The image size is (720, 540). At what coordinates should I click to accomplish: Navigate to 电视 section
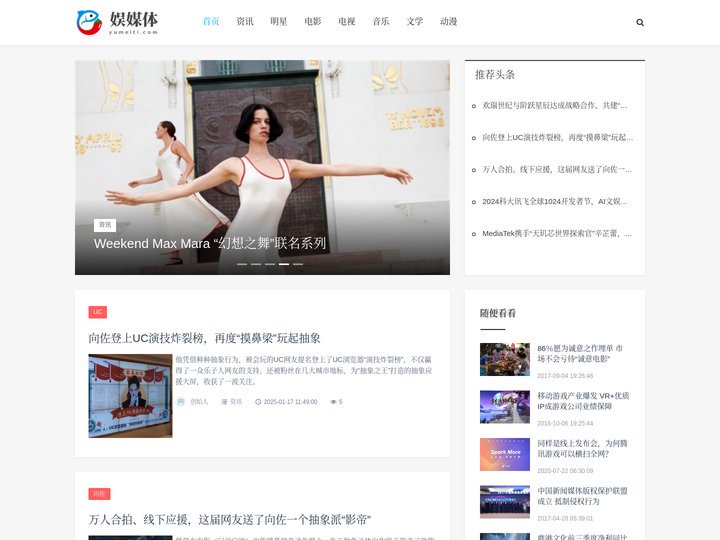(x=347, y=21)
